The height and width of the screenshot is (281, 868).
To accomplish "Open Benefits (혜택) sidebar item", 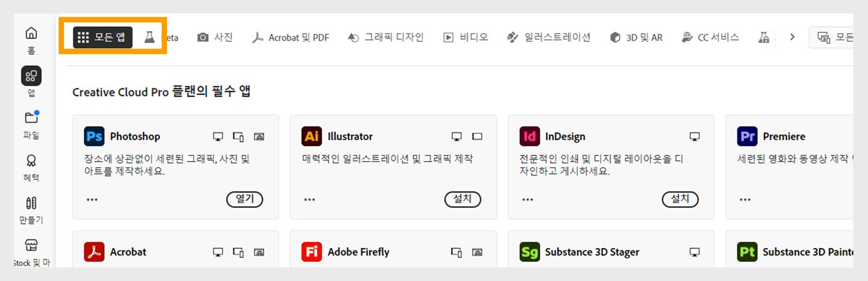I will (x=31, y=168).
